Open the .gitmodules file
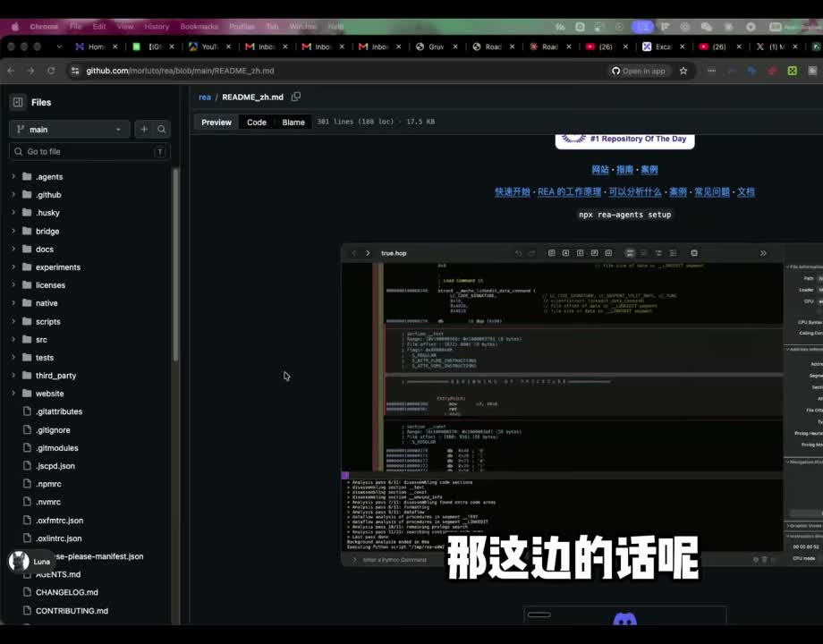This screenshot has height=644, width=823. coord(56,448)
